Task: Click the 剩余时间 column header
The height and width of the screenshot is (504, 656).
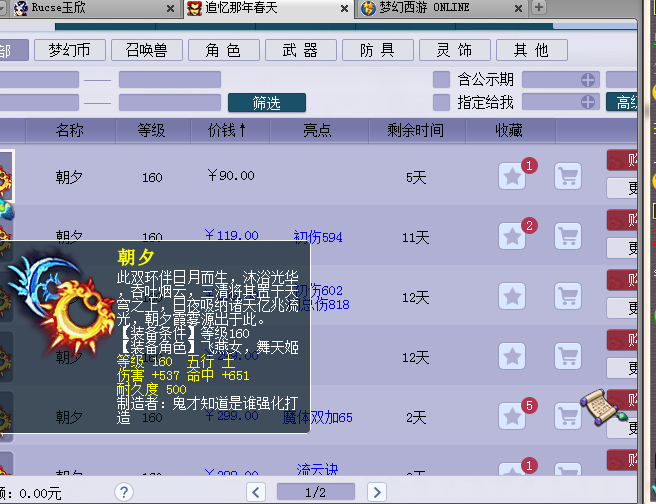Action: (416, 131)
